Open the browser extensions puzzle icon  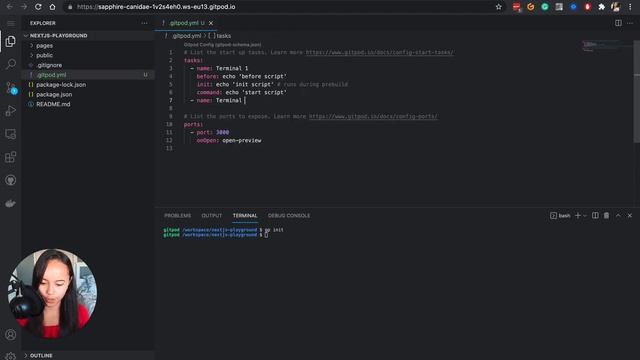pos(602,7)
